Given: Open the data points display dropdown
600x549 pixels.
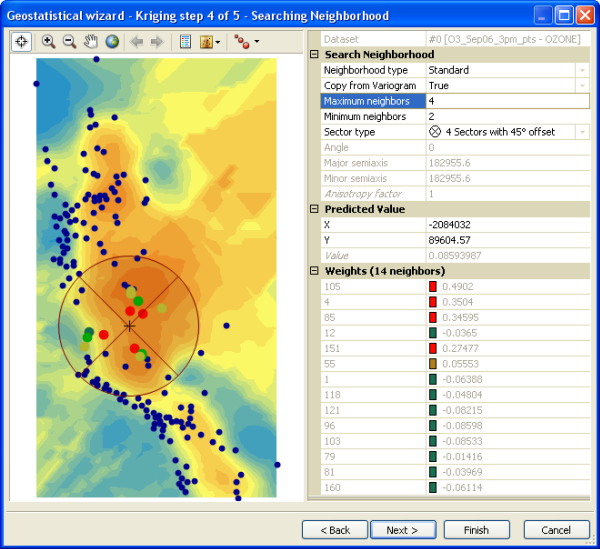Looking at the screenshot, I should click(x=245, y=42).
